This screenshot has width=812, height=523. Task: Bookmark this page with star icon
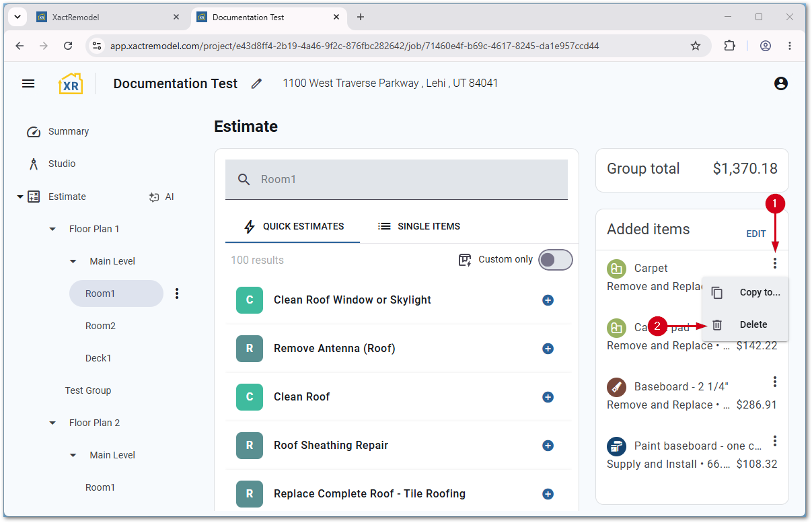[x=696, y=46]
